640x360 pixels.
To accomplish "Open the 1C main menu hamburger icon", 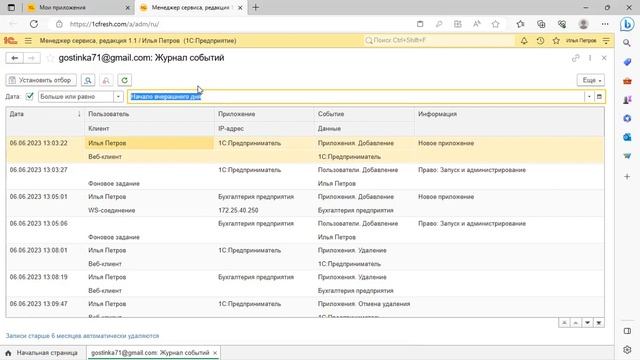I will click(28, 40).
